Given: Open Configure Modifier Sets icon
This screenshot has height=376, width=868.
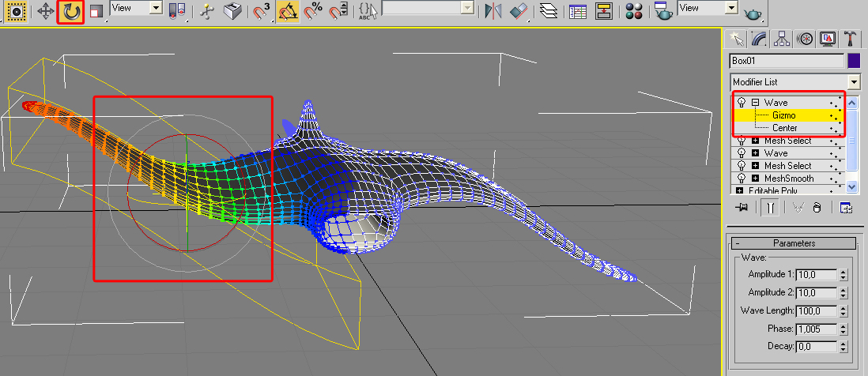Looking at the screenshot, I should pos(845,207).
